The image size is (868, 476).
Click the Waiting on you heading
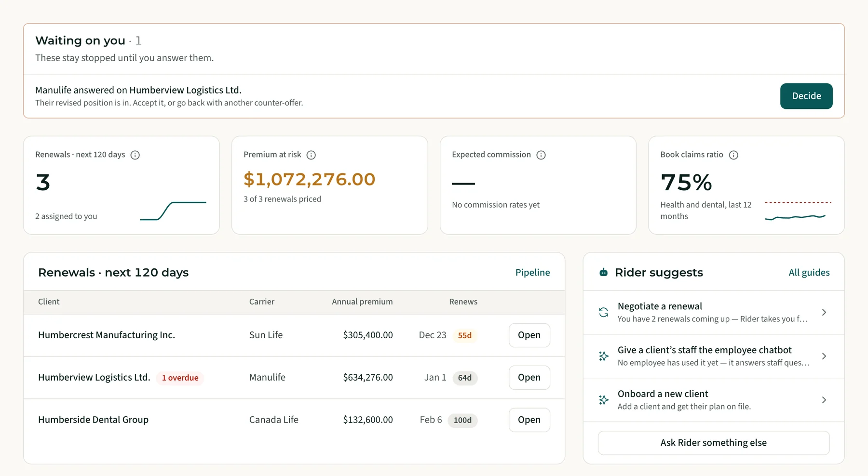point(80,40)
